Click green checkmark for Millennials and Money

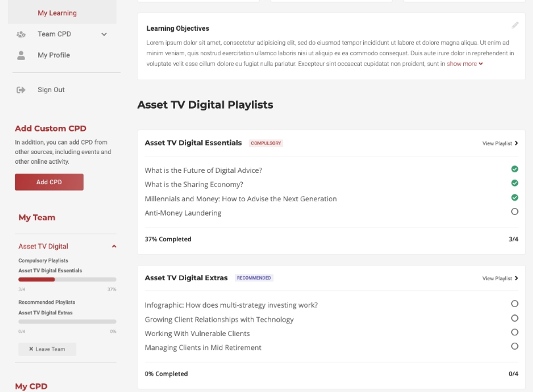click(515, 197)
